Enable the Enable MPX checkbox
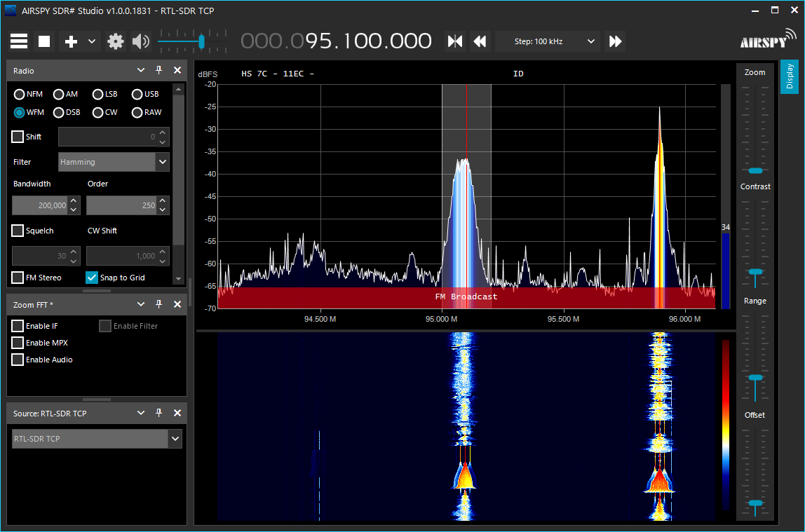 click(18, 343)
